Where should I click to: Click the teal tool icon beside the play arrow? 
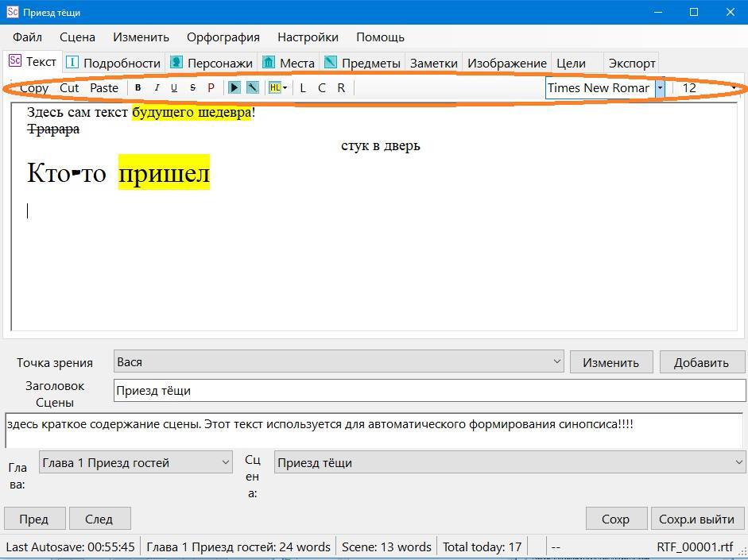click(253, 88)
